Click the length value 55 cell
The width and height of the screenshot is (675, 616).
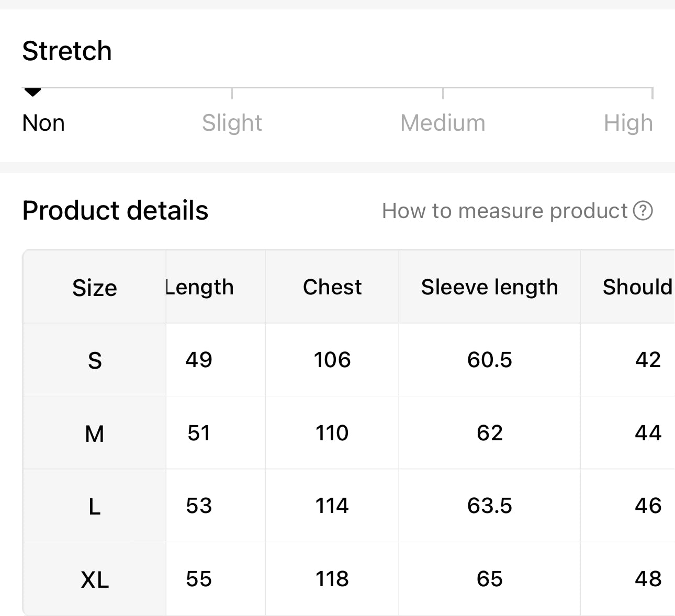click(199, 579)
